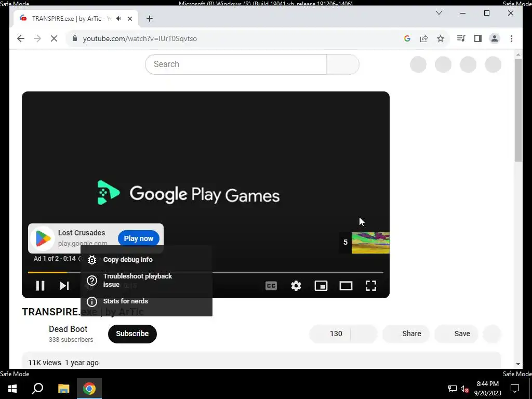Share this page via share icon
Screen dimensions: 532x399
[x=424, y=38]
